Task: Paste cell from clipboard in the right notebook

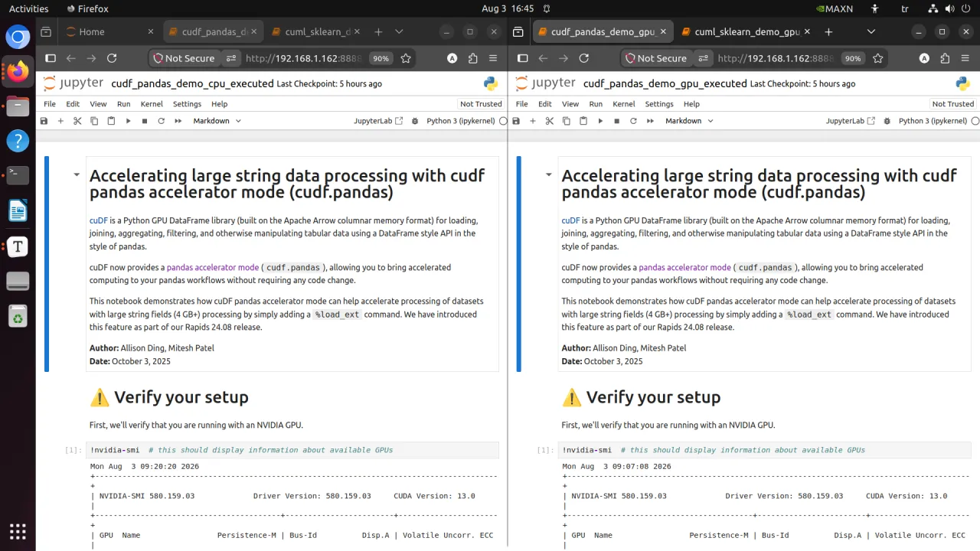Action: 583,121
